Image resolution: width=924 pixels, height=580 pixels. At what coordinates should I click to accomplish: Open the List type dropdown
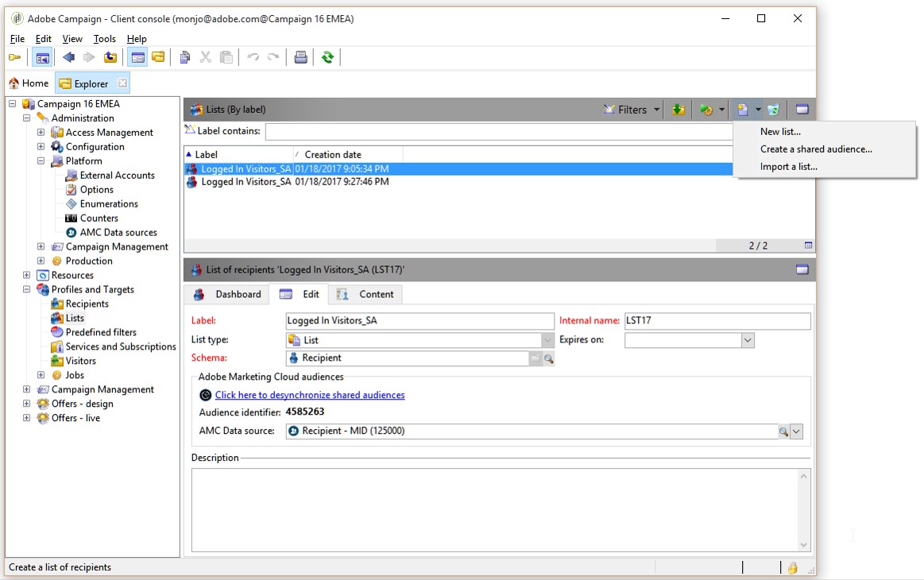pos(547,340)
